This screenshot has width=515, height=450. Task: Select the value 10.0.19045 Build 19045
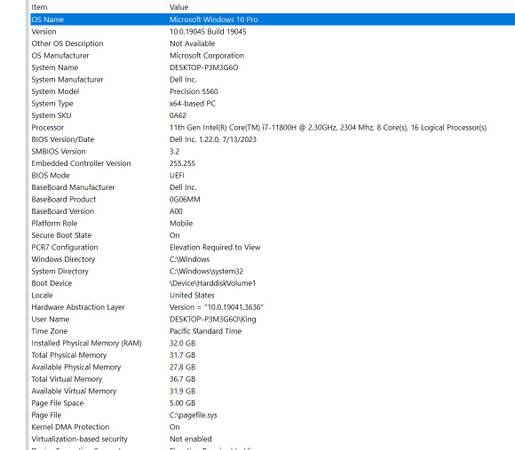pos(208,32)
